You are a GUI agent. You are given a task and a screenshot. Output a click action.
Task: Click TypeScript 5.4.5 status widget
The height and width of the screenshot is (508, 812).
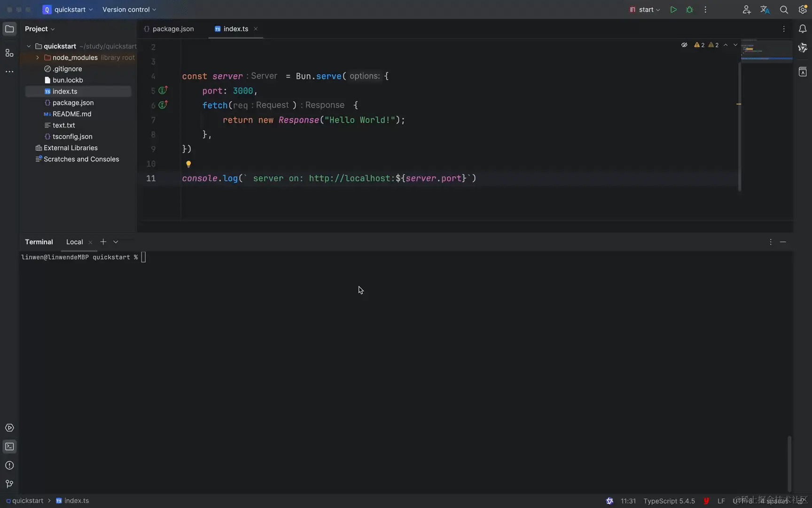click(x=669, y=501)
